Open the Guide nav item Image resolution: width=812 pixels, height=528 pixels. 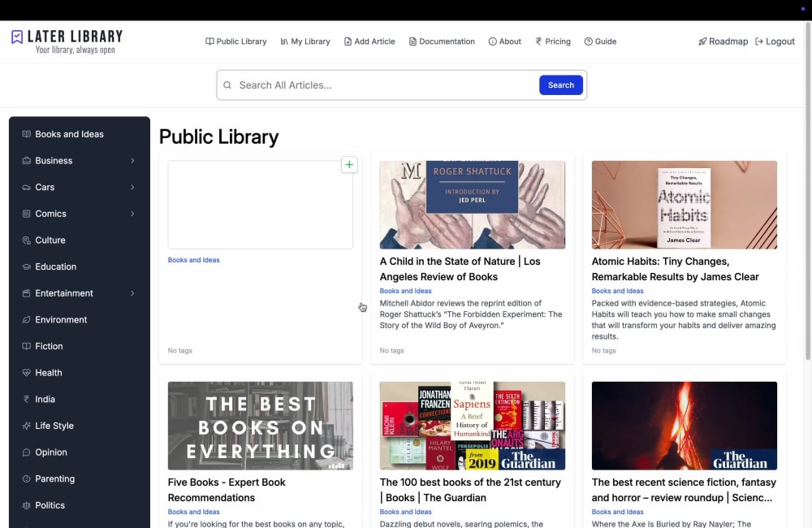click(x=600, y=41)
